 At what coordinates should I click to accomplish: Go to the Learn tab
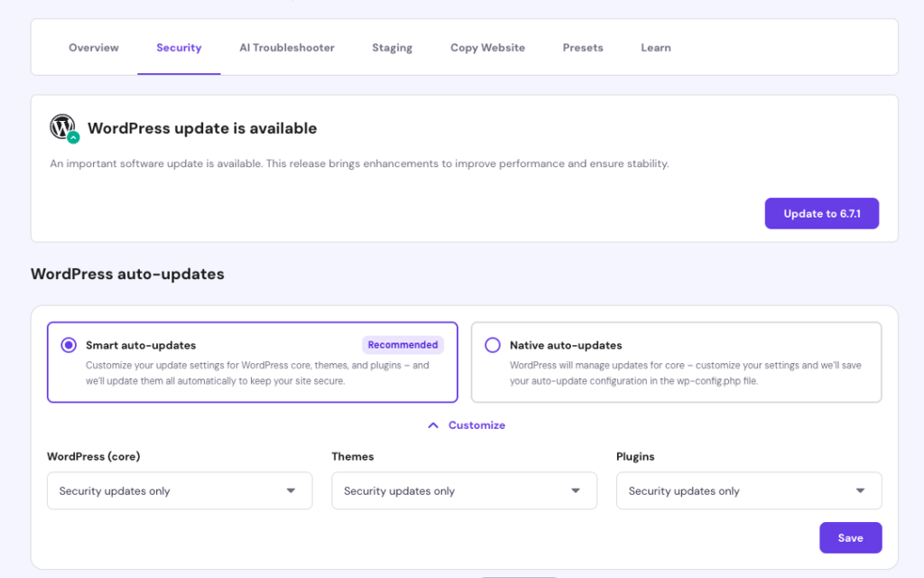[656, 48]
